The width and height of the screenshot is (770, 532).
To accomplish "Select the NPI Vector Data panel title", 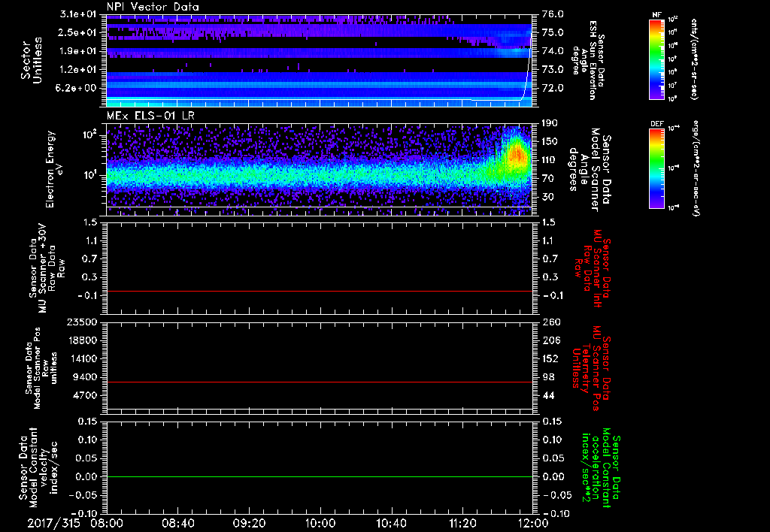I will tap(153, 7).
